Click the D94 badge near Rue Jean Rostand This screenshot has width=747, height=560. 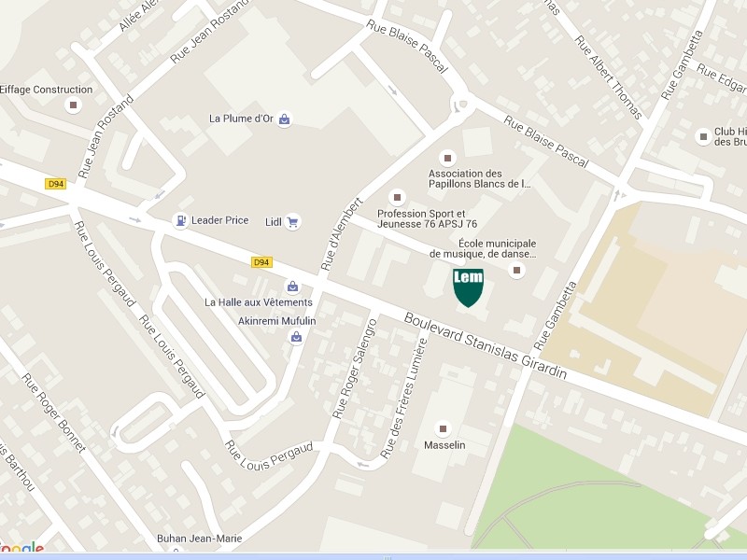tap(55, 184)
